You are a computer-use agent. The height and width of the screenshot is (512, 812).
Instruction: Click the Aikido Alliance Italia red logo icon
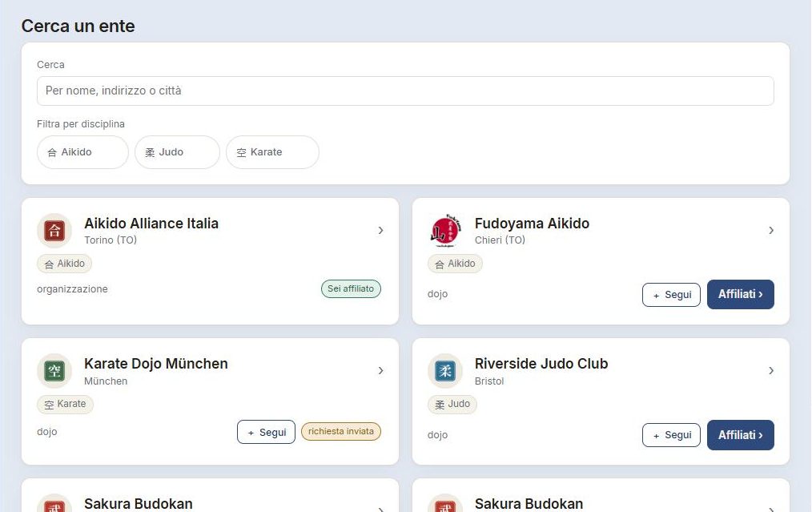[x=54, y=231]
